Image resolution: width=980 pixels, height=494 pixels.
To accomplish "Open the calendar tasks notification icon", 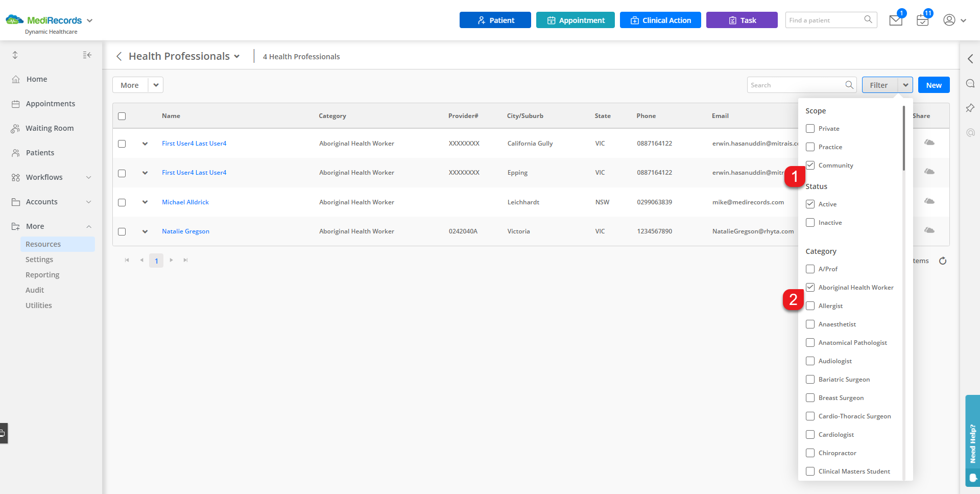I will pos(922,20).
